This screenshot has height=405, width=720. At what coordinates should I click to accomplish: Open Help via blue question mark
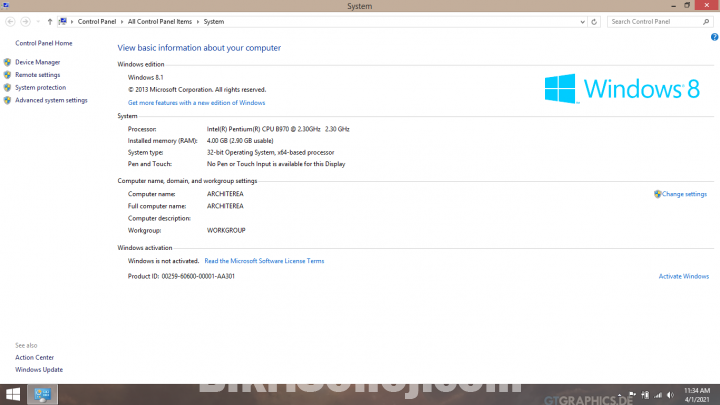point(714,37)
